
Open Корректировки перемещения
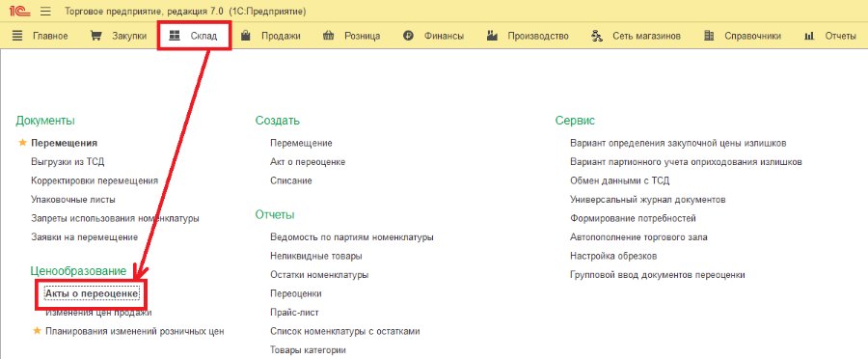tap(95, 180)
